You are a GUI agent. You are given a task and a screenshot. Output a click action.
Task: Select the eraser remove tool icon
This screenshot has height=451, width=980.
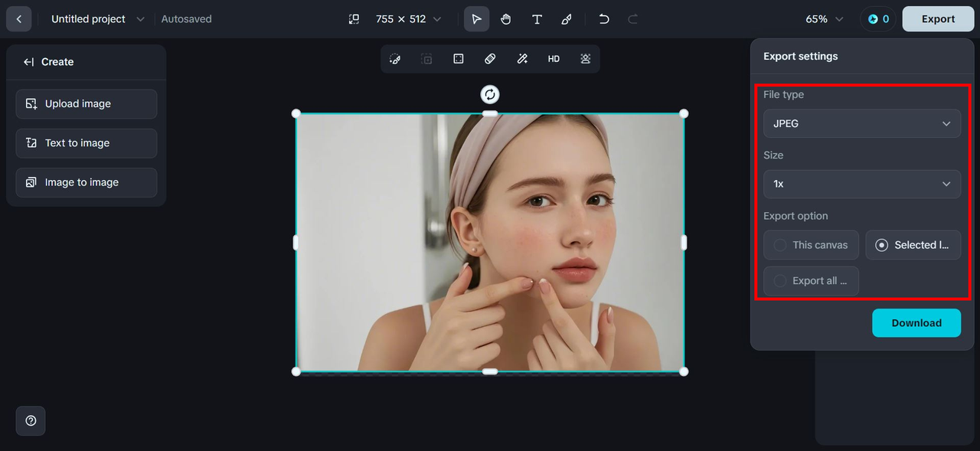point(490,59)
